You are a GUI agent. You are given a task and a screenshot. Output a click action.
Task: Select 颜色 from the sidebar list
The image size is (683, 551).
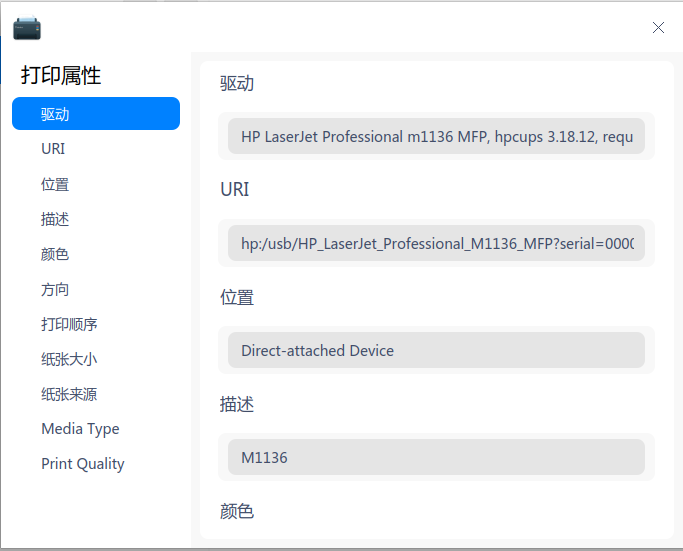pyautogui.click(x=55, y=254)
